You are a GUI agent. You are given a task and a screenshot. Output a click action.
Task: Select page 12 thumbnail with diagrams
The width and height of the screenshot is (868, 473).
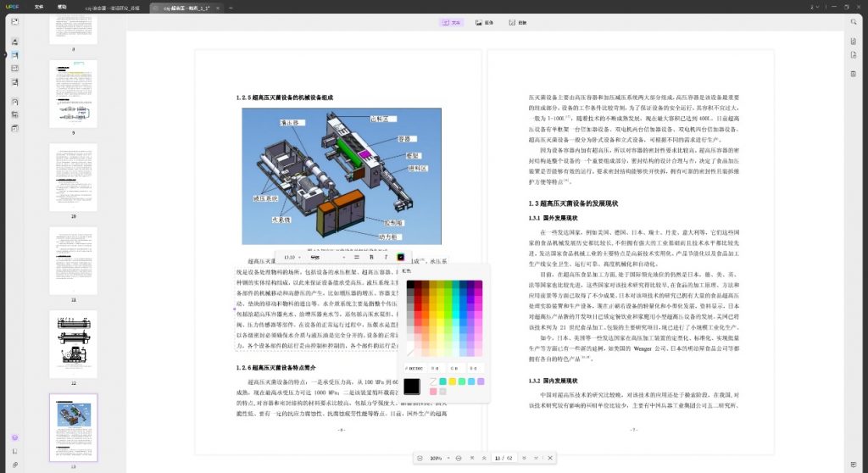click(x=73, y=344)
